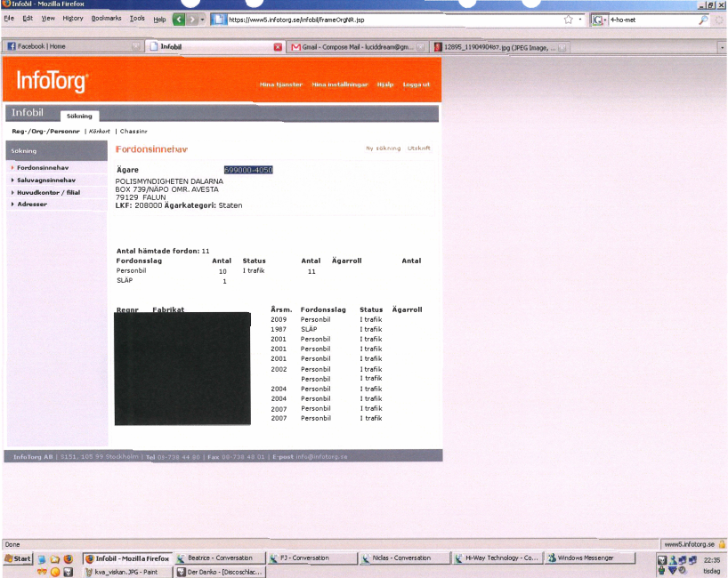Click the bookmark star in the address bar

(569, 20)
